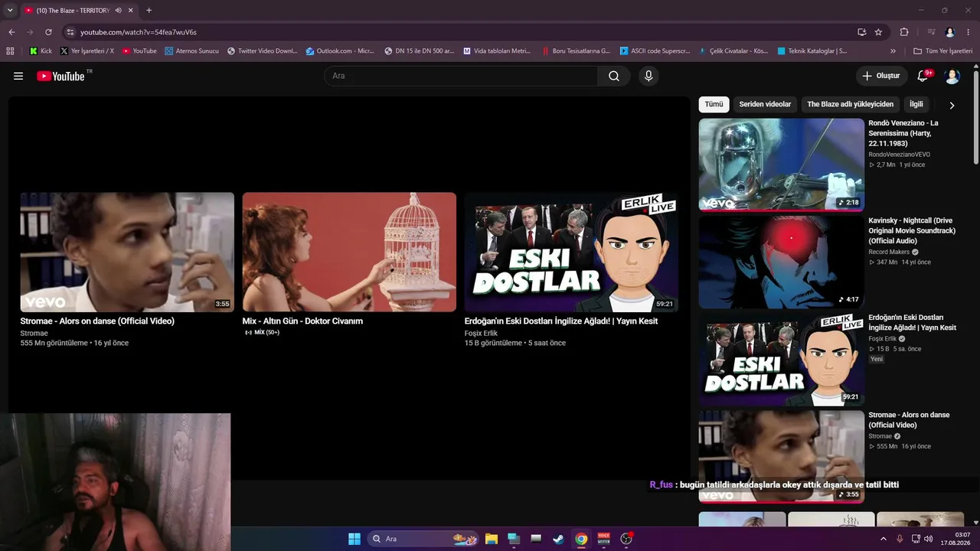
Task: Open Chrome profile avatar in toolbar
Action: [x=950, y=32]
